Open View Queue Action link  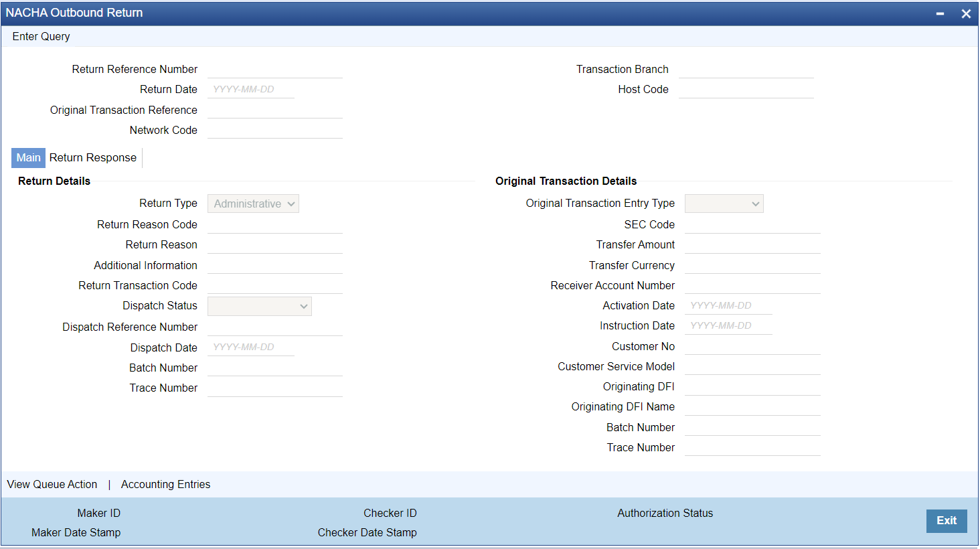pyautogui.click(x=52, y=485)
